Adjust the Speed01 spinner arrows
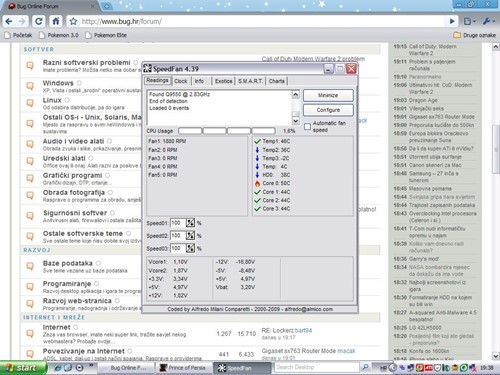 [x=190, y=223]
